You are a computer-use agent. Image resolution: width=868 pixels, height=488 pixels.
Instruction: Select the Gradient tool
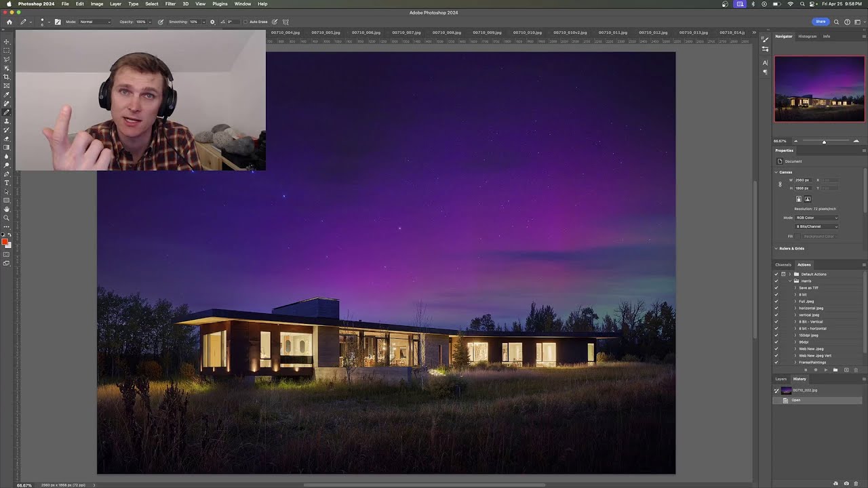pyautogui.click(x=7, y=148)
